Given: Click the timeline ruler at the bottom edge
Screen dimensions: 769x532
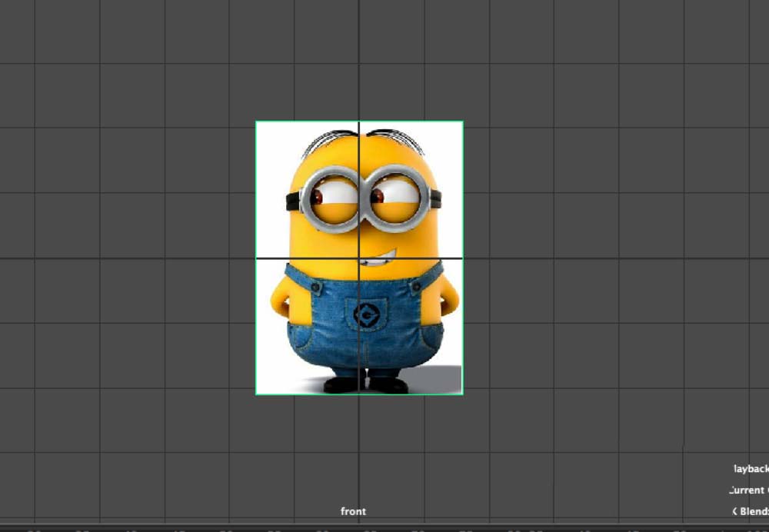Looking at the screenshot, I should (384, 528).
